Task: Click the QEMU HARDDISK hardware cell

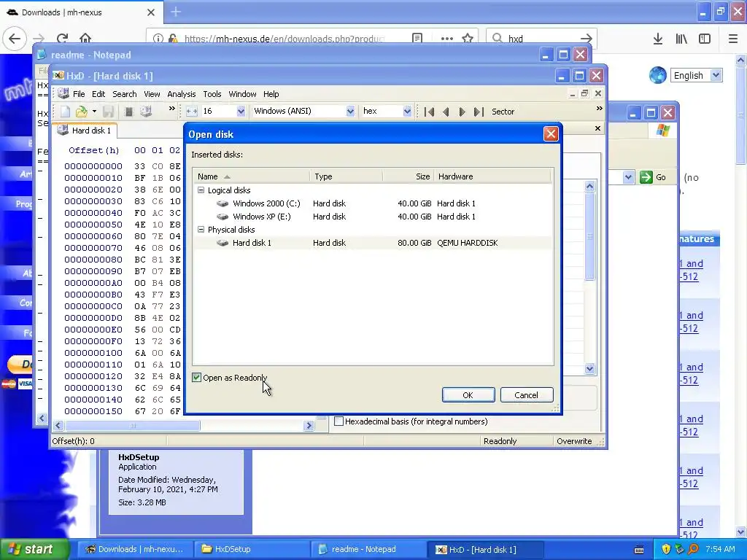Action: 468,243
